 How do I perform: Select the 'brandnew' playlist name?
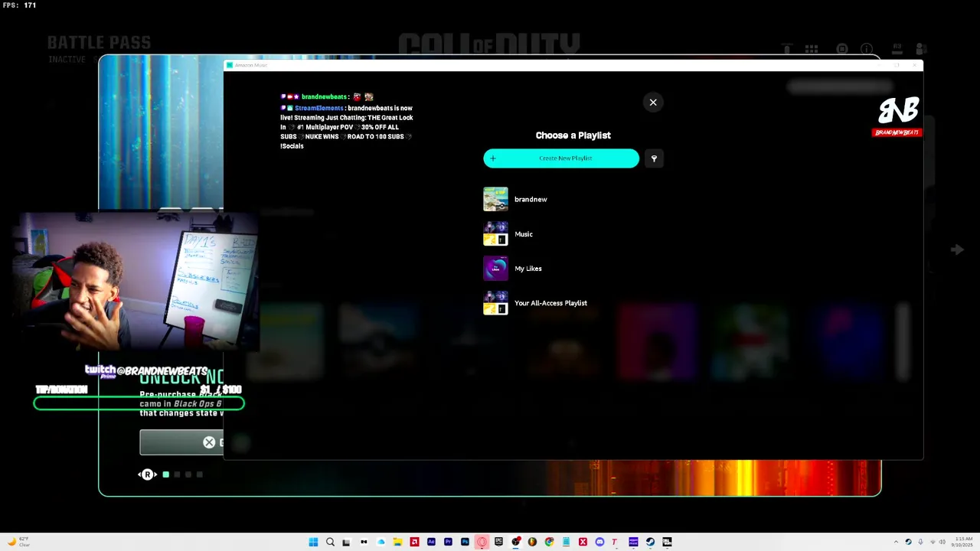(x=531, y=199)
